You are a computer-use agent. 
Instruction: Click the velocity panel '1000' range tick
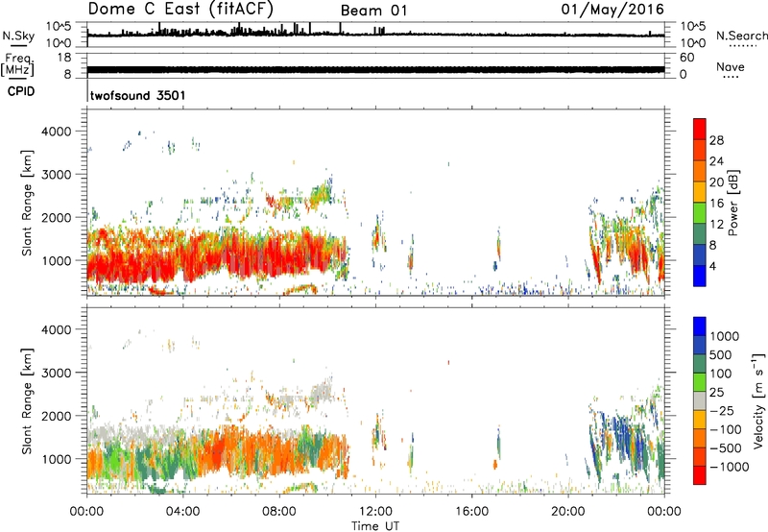point(57,459)
